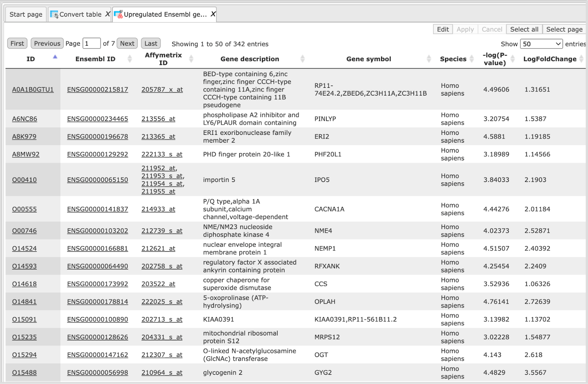Switch to the Start page tab
Viewport: 588px width, 384px height.
tap(26, 14)
